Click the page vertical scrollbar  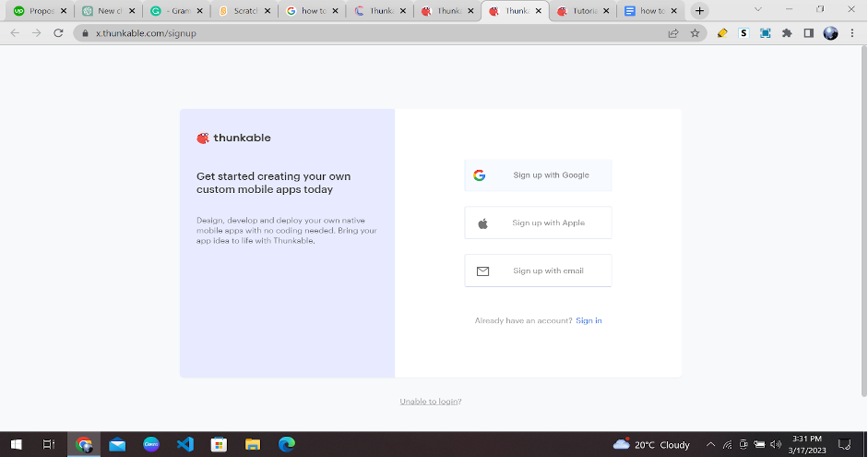click(863, 222)
